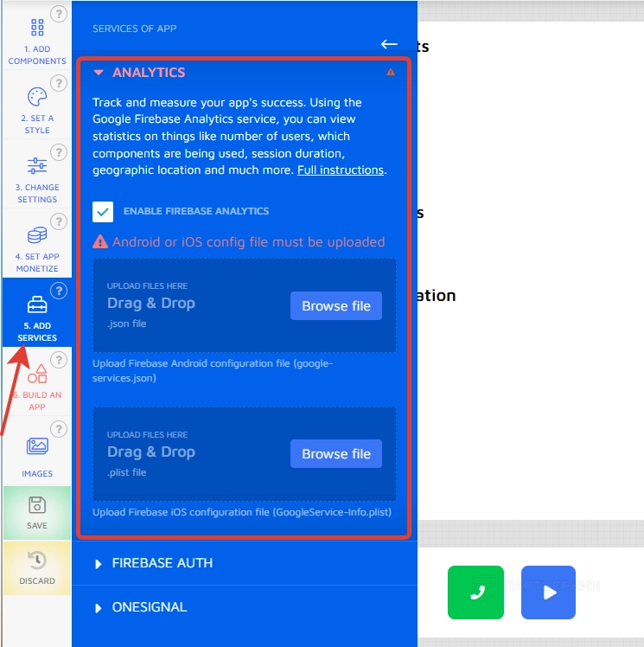Expand the OneSignal section

tap(99, 608)
